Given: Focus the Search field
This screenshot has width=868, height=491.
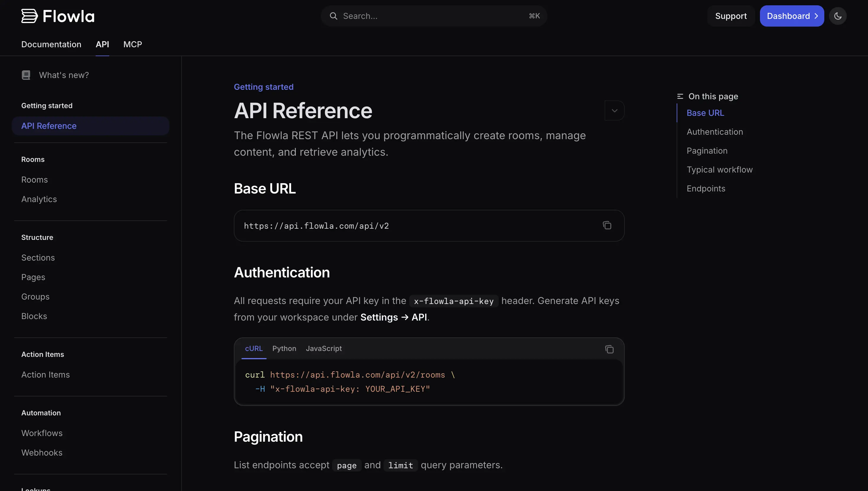Looking at the screenshot, I should point(434,16).
